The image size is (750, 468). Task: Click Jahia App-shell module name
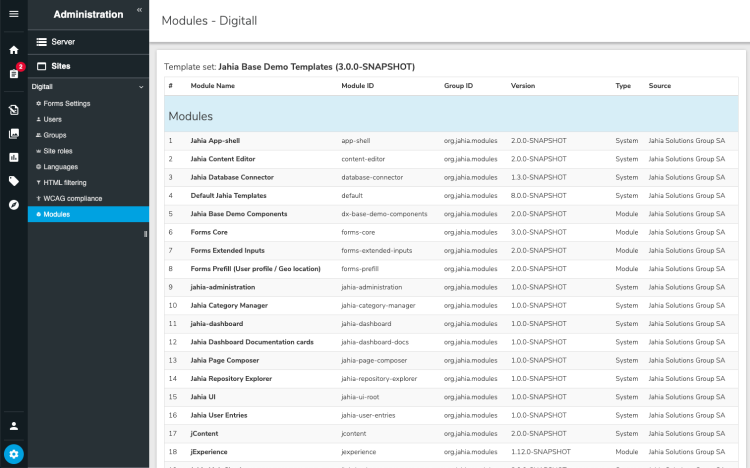215,141
